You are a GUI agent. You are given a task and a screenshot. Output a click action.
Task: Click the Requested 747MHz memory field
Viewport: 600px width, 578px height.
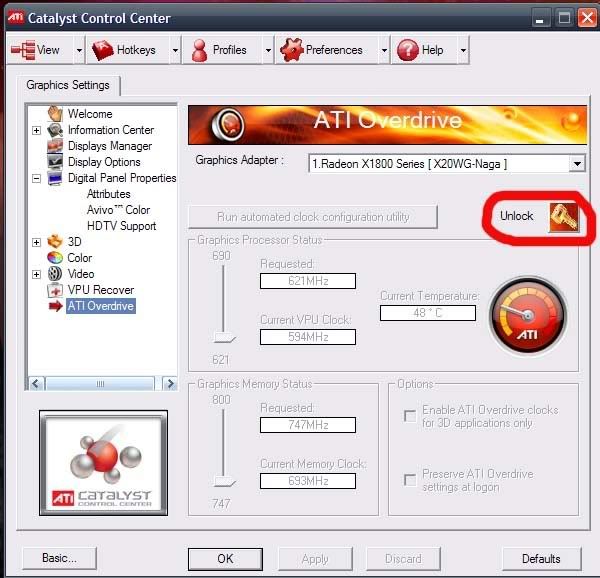pyautogui.click(x=308, y=425)
